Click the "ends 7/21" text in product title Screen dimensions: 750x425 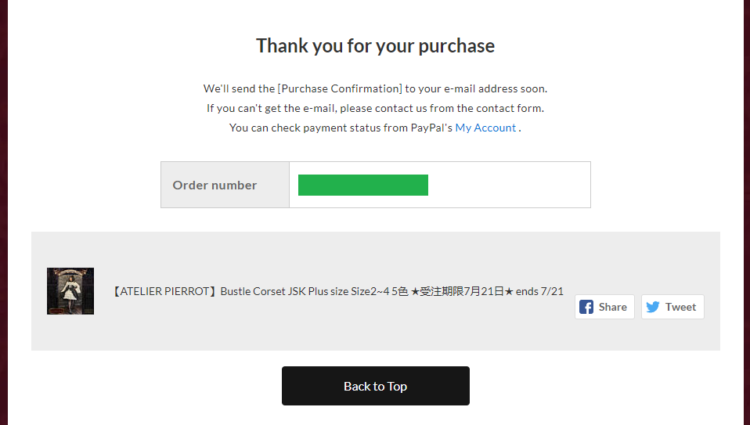click(539, 292)
